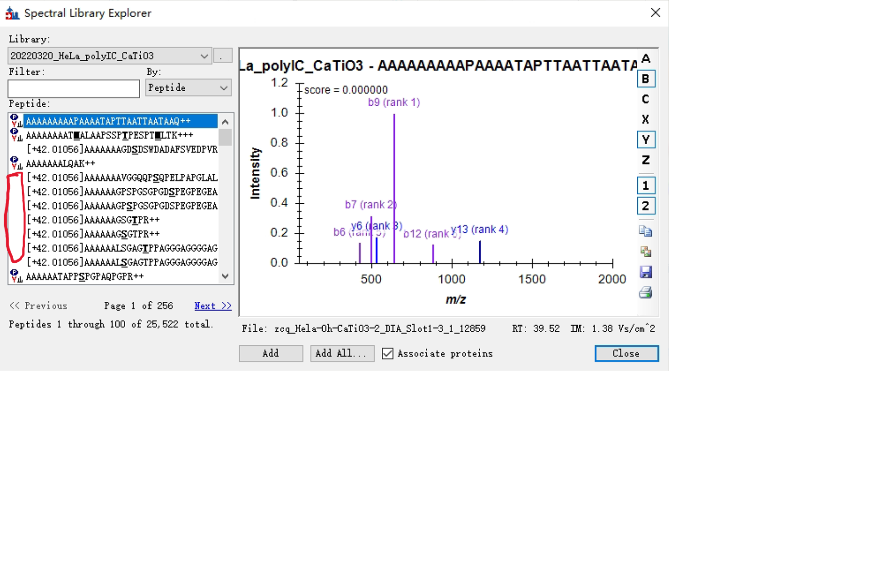
Task: Enable Z ions display
Action: pos(645,160)
